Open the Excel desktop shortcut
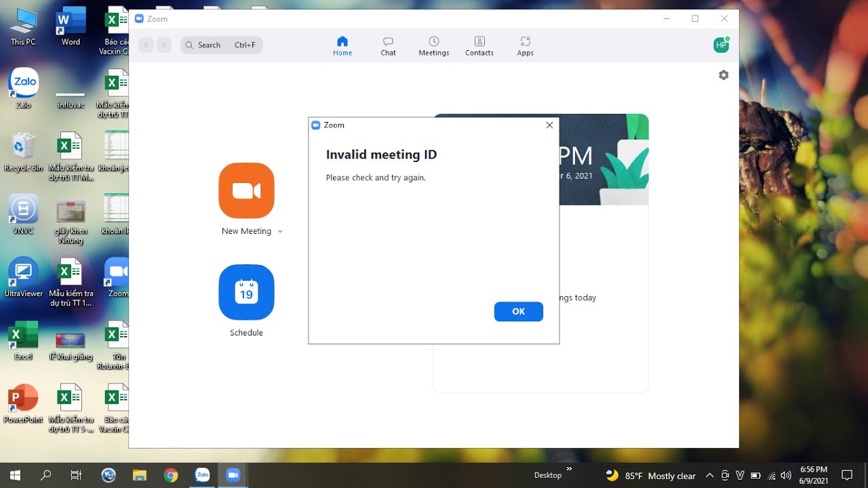This screenshot has height=488, width=868. [23, 340]
